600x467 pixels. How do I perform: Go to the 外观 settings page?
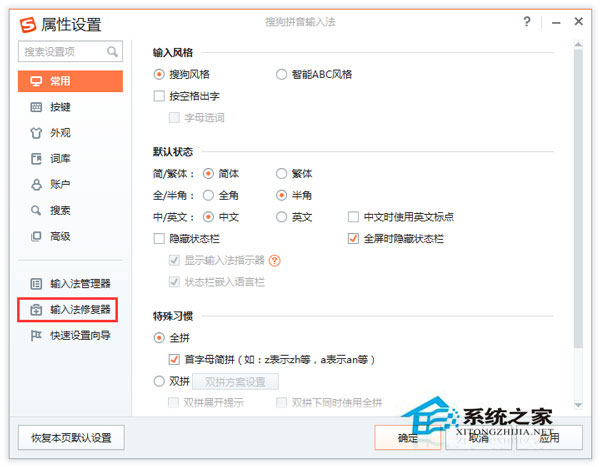(x=70, y=133)
